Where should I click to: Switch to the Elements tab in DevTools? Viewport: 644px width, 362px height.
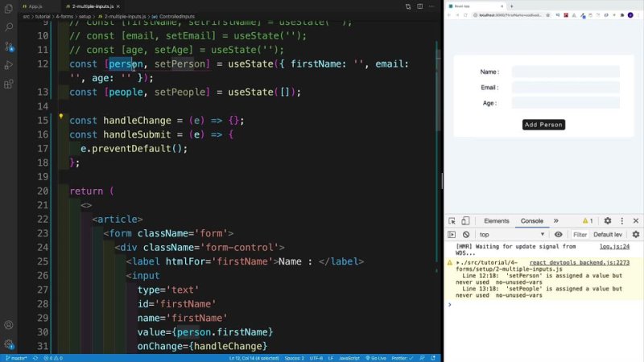496,220
